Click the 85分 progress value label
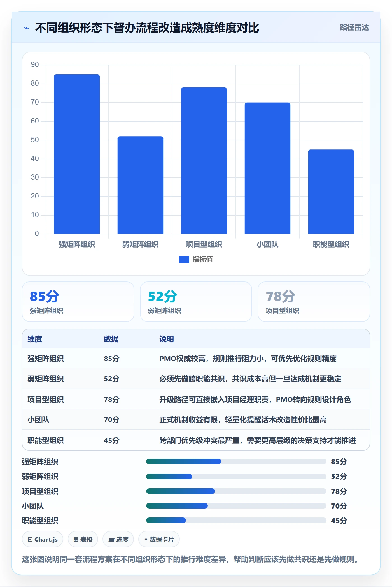Viewport: 392px width, 587px height. [339, 462]
